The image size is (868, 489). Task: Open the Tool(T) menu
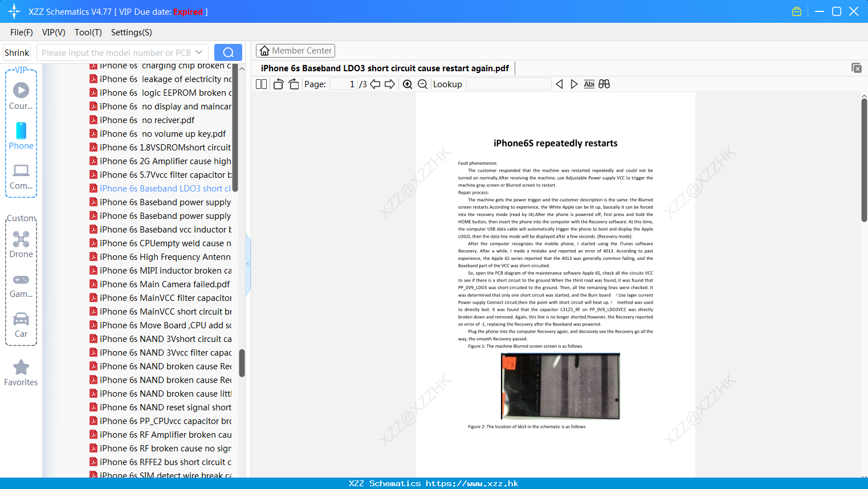88,32
